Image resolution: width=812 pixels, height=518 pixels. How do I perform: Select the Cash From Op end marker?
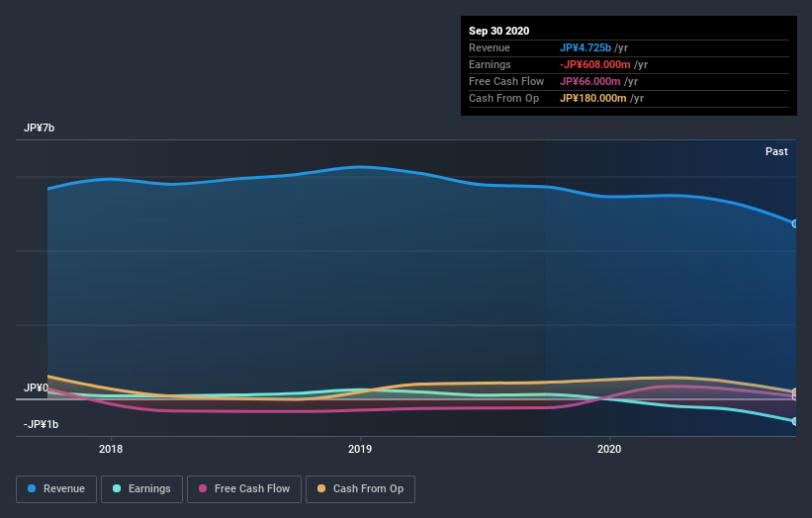(x=794, y=391)
